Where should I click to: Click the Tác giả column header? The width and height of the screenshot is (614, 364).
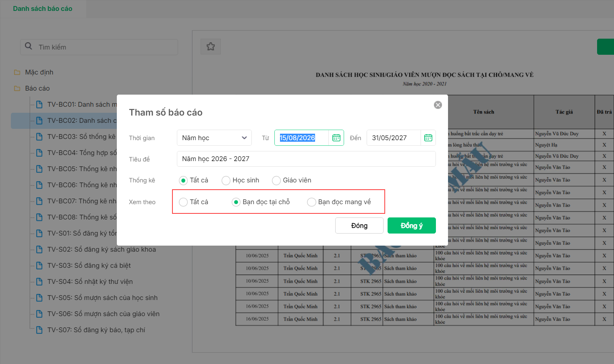click(x=564, y=112)
